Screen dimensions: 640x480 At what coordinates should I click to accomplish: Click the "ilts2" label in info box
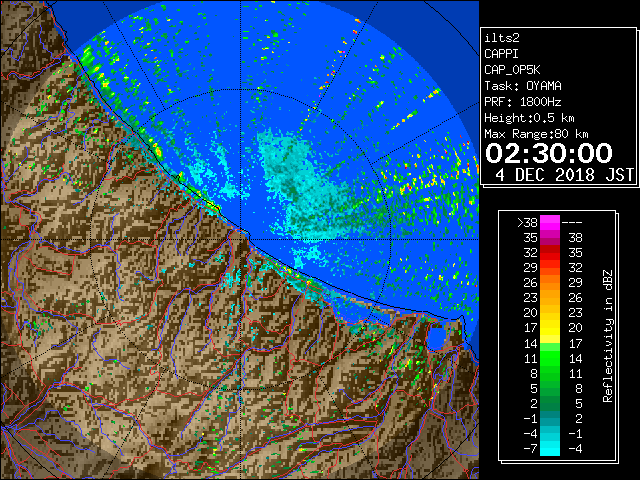click(502, 38)
